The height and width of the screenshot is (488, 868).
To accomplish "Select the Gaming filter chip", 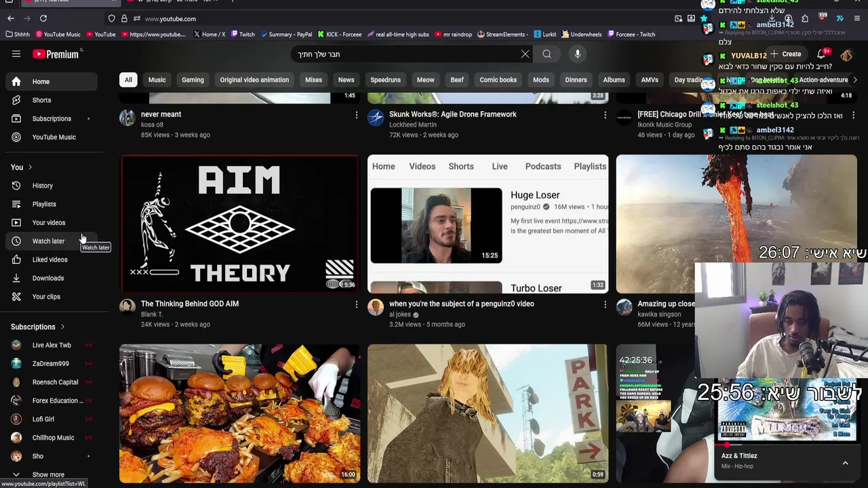I will coord(193,80).
